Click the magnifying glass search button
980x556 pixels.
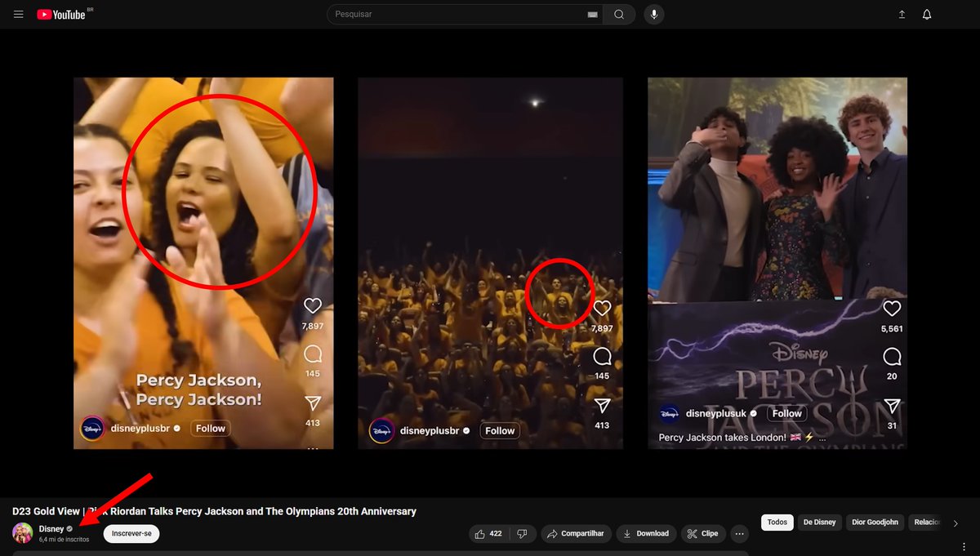point(619,15)
